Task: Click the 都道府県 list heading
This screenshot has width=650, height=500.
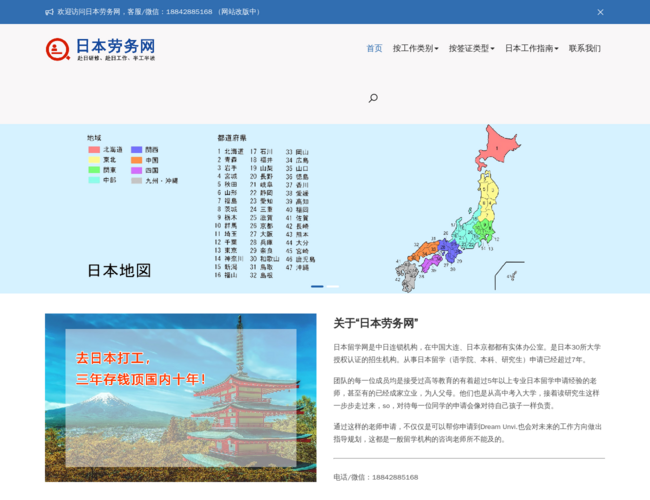Action: pos(232,138)
